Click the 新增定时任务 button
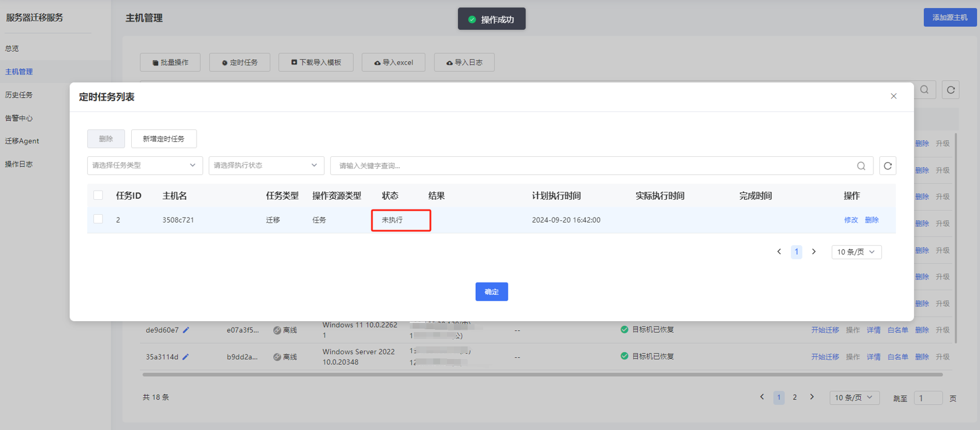Image resolution: width=980 pixels, height=430 pixels. (x=164, y=139)
